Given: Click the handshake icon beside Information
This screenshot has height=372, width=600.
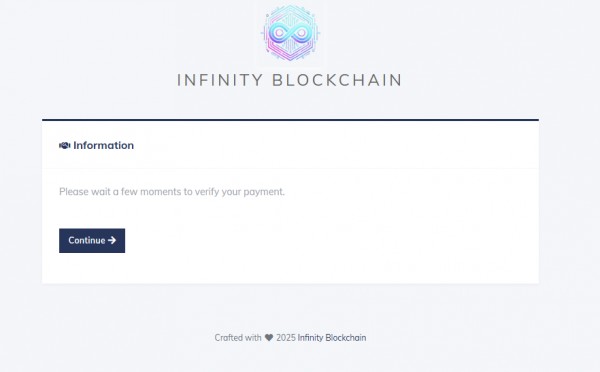Looking at the screenshot, I should pos(64,145).
